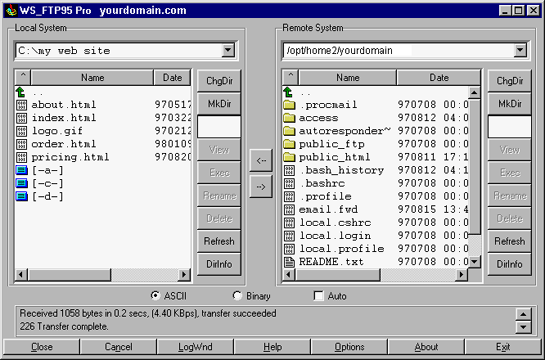Click the remote list sort caret header

point(291,77)
